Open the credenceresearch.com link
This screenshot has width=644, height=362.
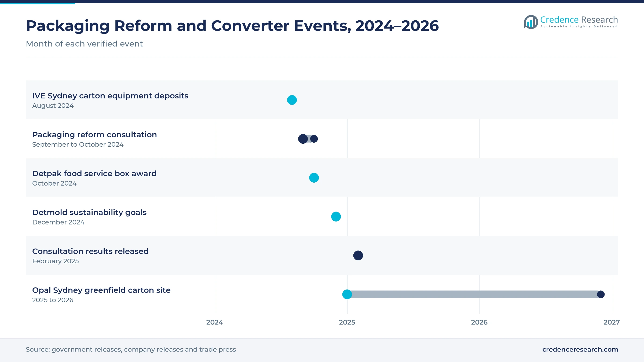pos(580,349)
